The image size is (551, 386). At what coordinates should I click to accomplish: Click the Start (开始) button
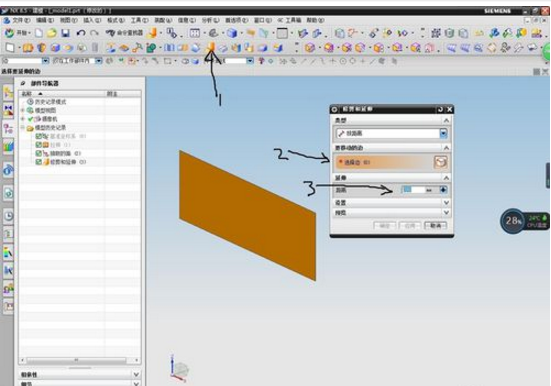(x=17, y=33)
